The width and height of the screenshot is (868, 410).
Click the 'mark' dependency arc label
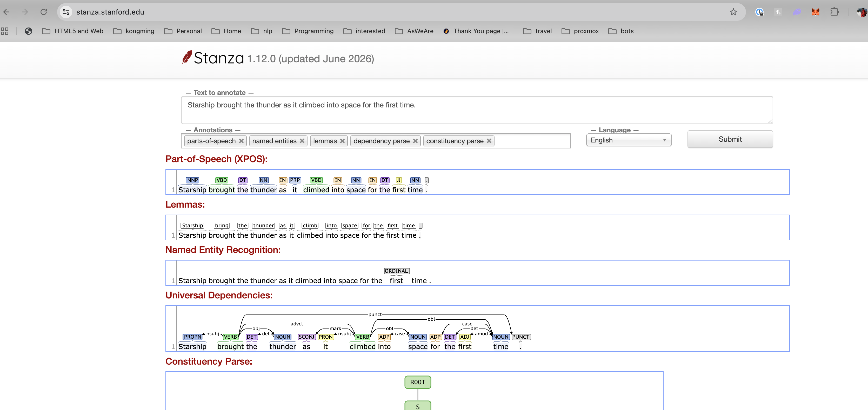(335, 329)
